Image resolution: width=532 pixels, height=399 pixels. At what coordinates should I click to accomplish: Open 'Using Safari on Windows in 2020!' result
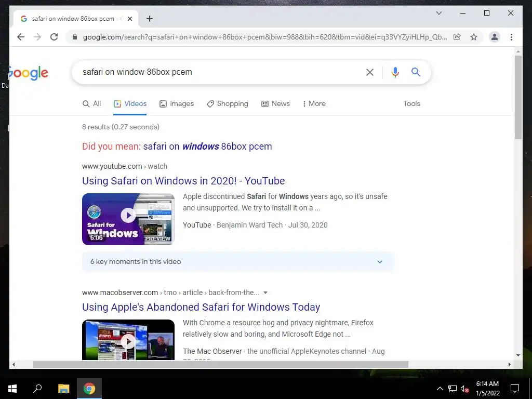(x=183, y=180)
